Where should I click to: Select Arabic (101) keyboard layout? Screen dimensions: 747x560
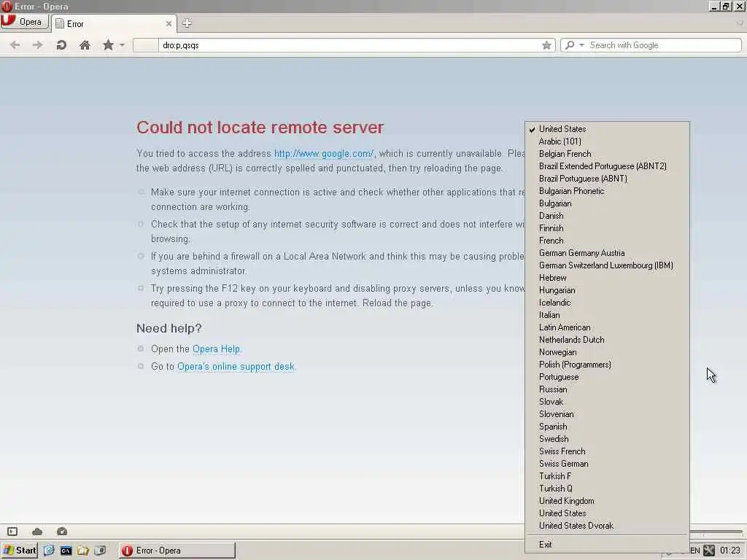coord(608,141)
